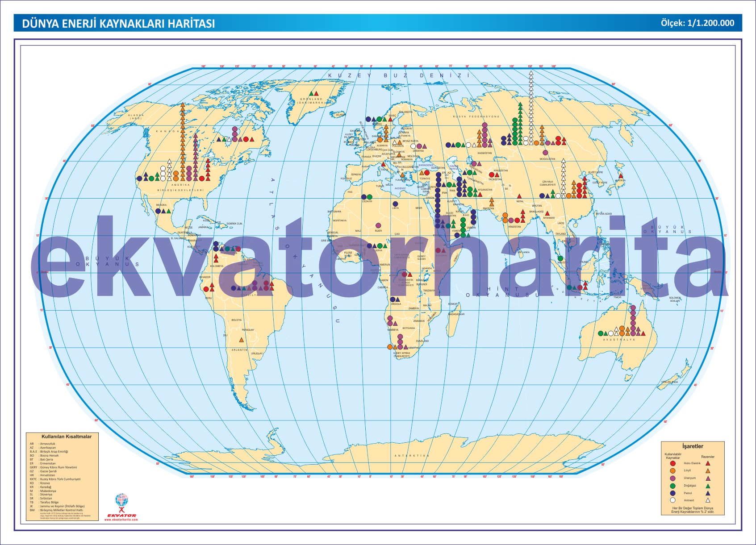Click the green gas circle near Malezya label

point(560,258)
